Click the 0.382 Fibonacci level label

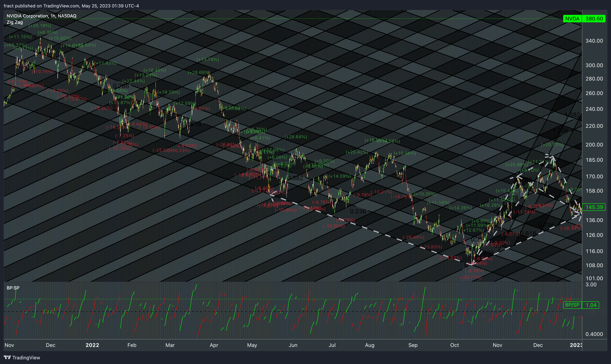(x=296, y=178)
